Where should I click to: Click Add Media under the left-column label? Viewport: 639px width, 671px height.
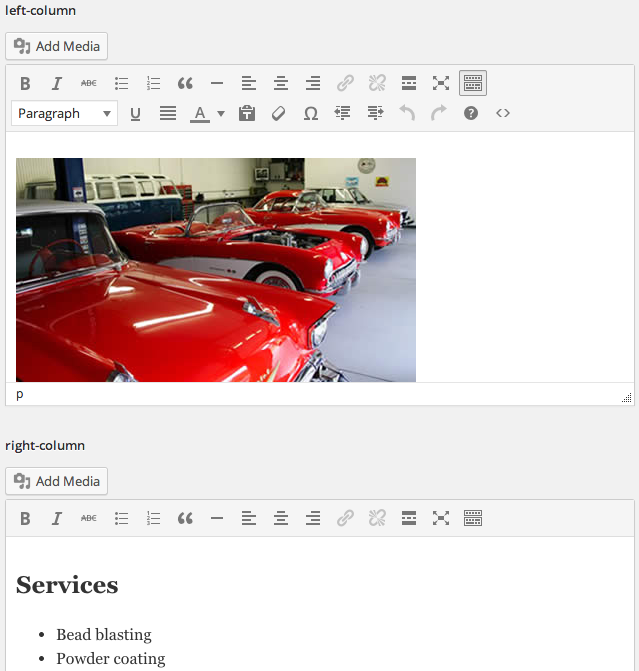[x=57, y=46]
